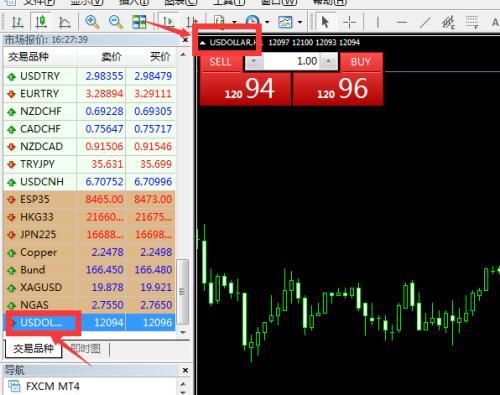This screenshot has width=500, height=395.
Task: Pick the trendline drawing tool
Action: coord(425,22)
